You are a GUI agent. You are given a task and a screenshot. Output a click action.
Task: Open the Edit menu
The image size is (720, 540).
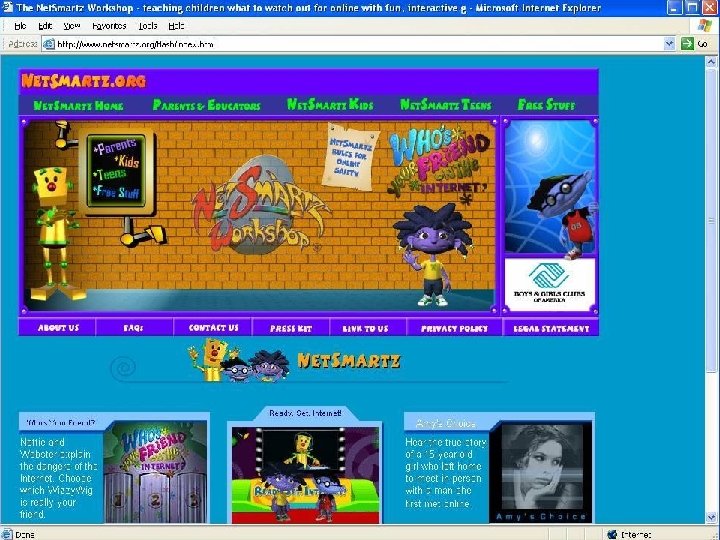tap(45, 26)
